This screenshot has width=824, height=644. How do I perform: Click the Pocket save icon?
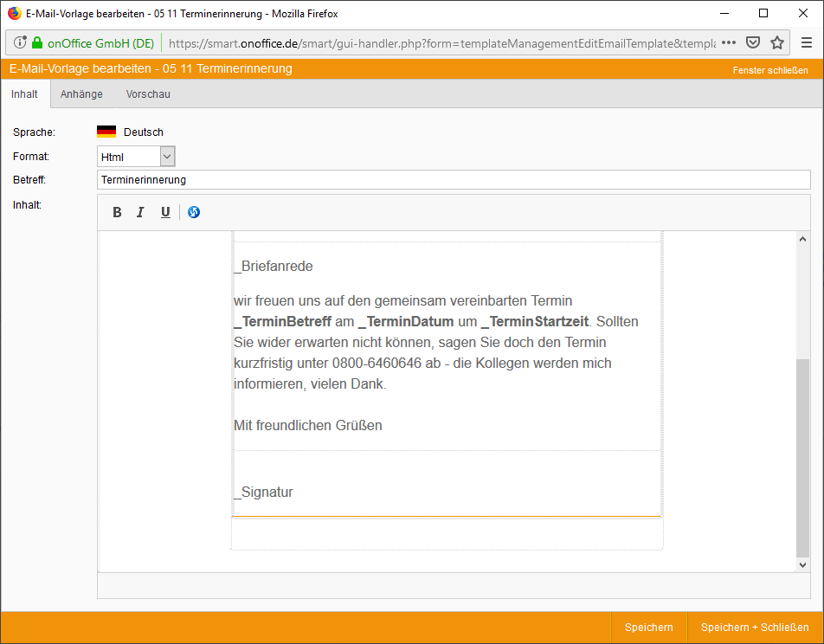pos(753,42)
